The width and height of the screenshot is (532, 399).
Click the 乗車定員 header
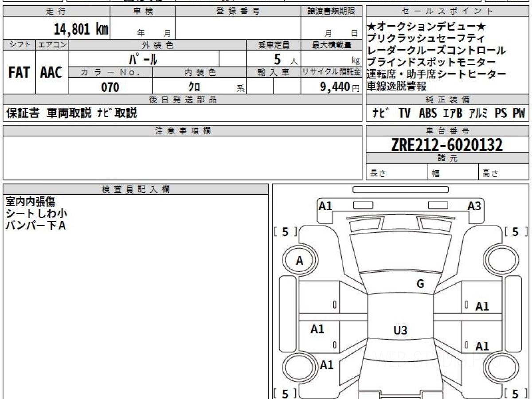[x=274, y=45]
